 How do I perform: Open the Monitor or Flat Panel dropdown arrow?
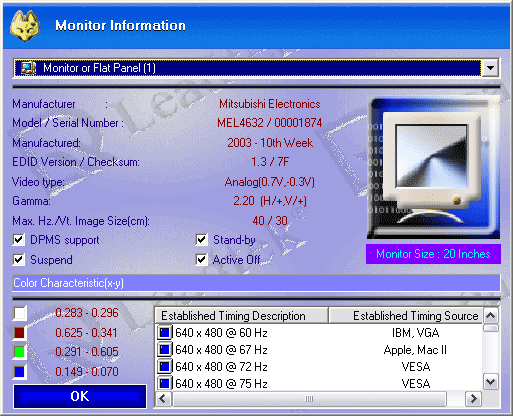[490, 68]
